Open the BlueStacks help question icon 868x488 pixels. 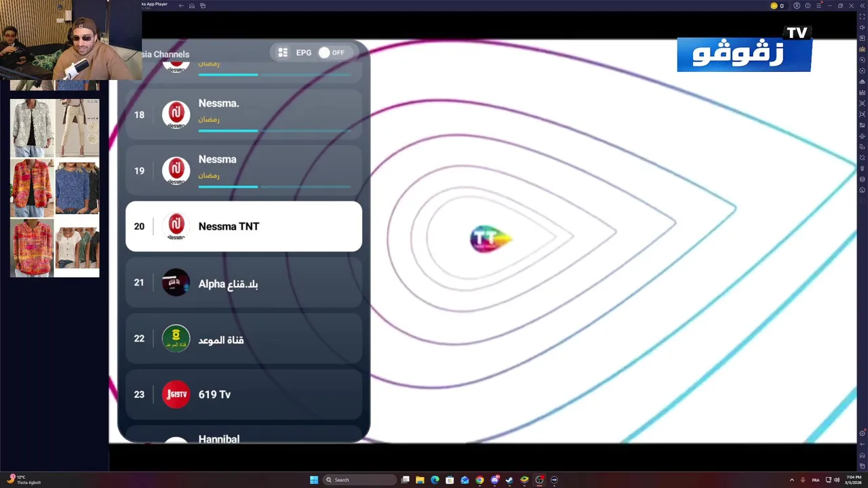pos(808,5)
